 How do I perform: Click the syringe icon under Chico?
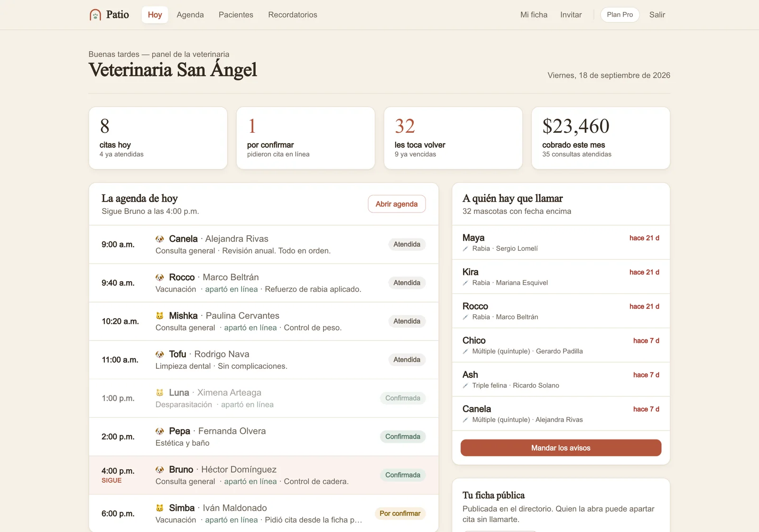pos(465,351)
